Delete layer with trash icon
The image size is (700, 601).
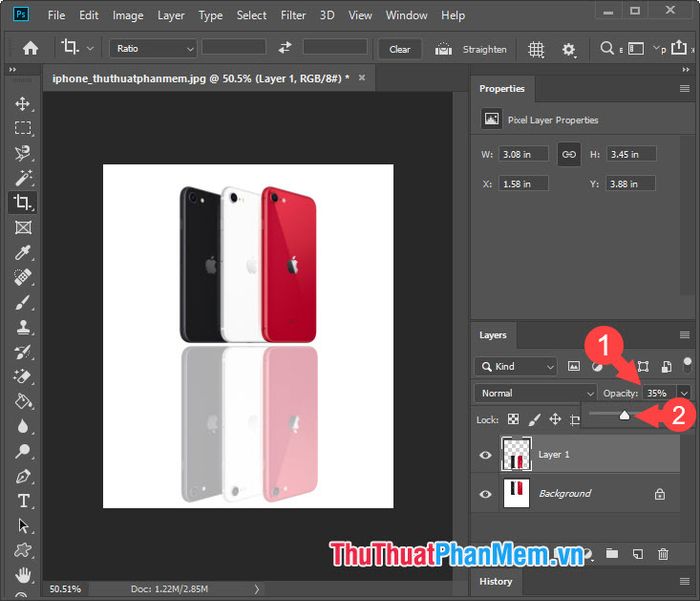click(663, 554)
